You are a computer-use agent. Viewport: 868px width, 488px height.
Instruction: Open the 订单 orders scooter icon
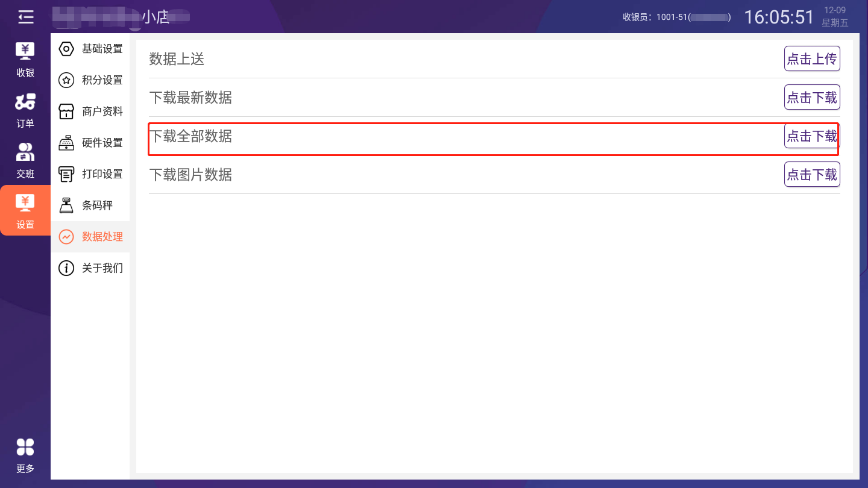tap(25, 102)
